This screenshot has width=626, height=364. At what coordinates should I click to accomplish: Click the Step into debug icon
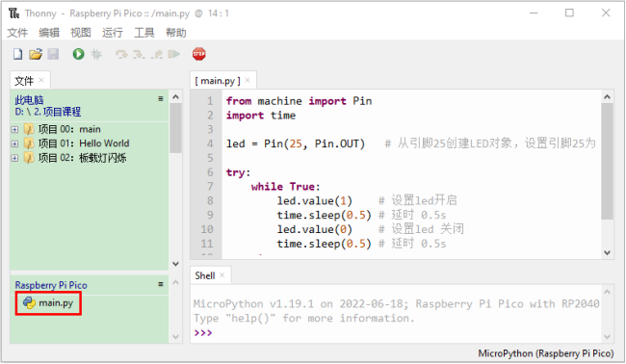[139, 54]
